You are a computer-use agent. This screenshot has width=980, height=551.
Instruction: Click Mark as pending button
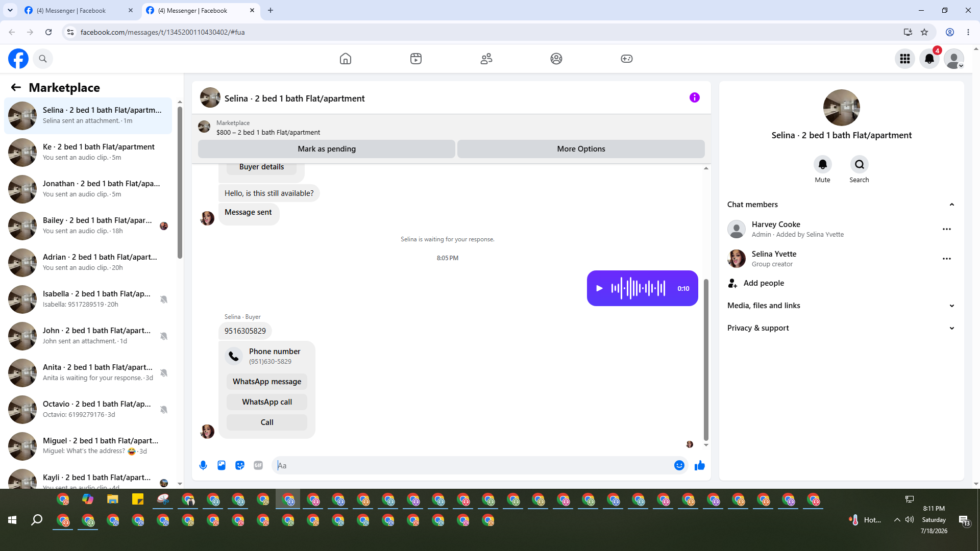coord(327,149)
